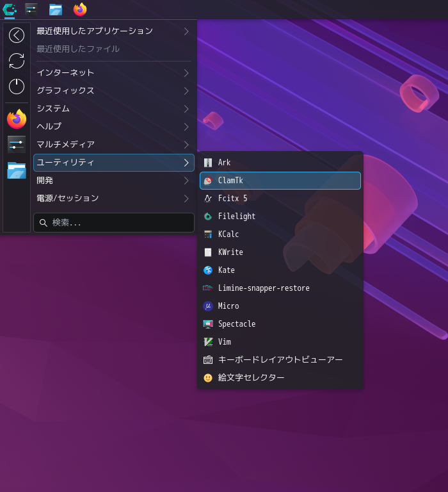Expand the マルチメディア chevron
The image size is (448, 492).
186,145
